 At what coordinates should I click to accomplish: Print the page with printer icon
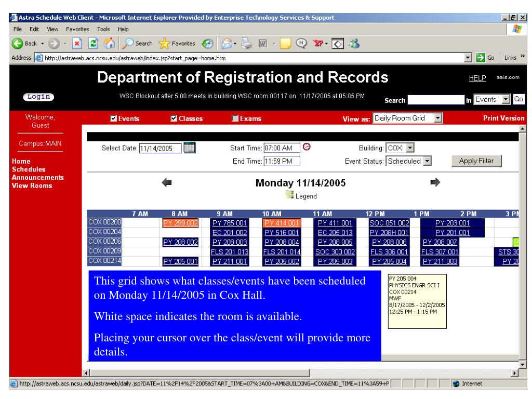click(x=247, y=44)
